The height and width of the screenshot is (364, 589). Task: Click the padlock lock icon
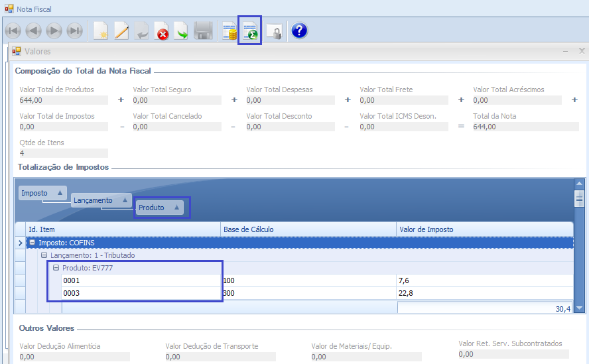tap(274, 31)
